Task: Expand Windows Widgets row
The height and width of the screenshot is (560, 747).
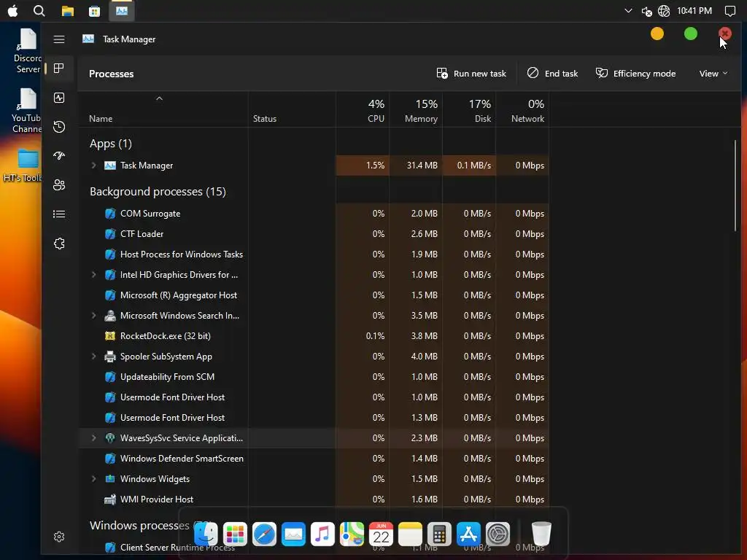Action: click(x=94, y=478)
